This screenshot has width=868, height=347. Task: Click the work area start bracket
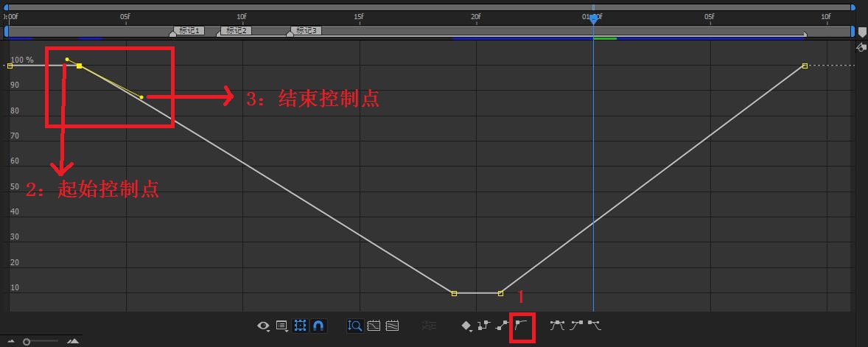6,31
